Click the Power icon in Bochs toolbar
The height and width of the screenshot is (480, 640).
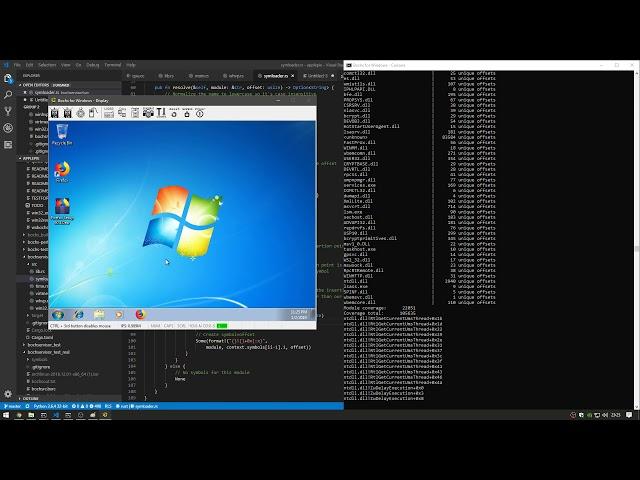200,113
